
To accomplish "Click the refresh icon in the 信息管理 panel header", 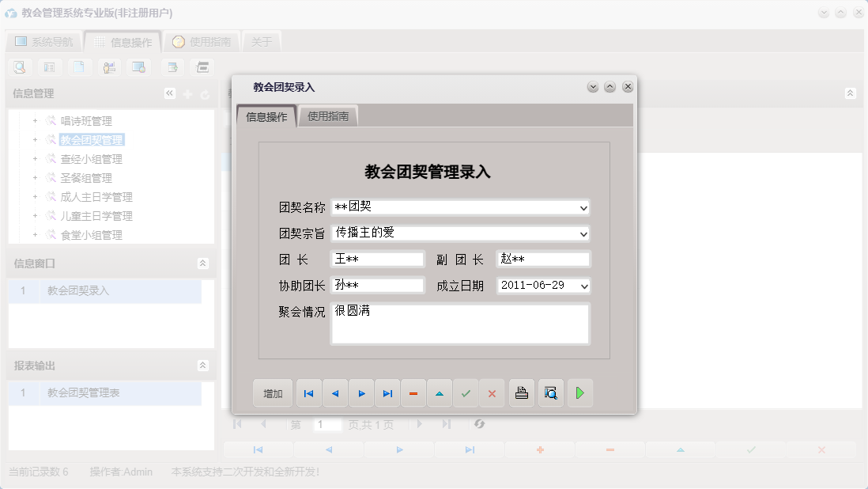I will [204, 93].
